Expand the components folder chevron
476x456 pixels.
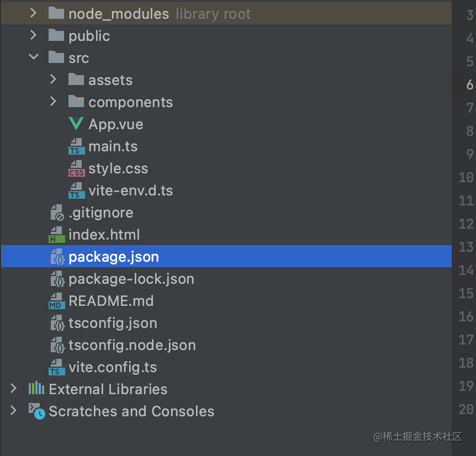coord(54,102)
